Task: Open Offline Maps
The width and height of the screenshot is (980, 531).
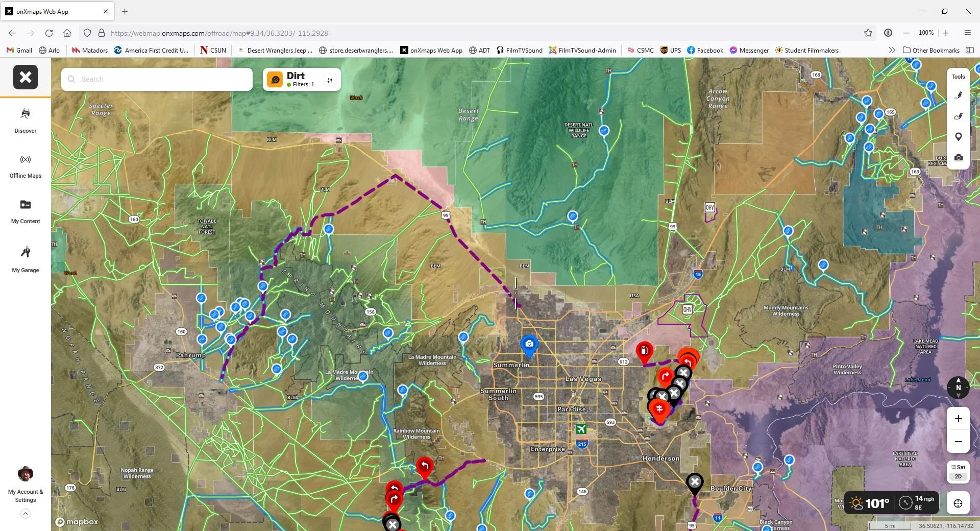Action: coord(26,166)
